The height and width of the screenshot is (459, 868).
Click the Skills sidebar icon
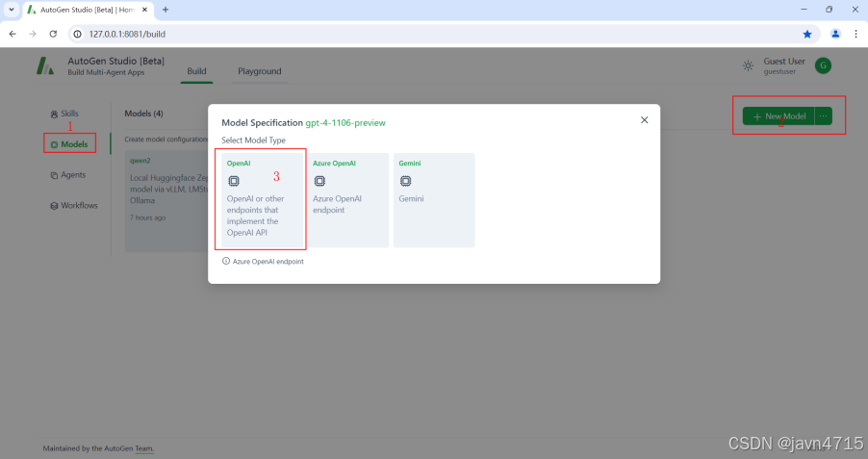pyautogui.click(x=54, y=115)
